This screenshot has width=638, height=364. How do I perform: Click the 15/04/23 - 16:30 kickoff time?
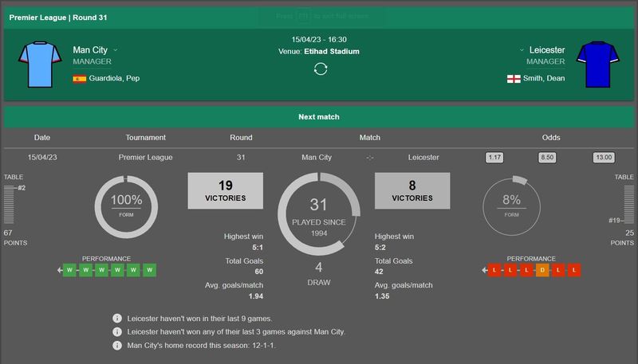pos(319,39)
